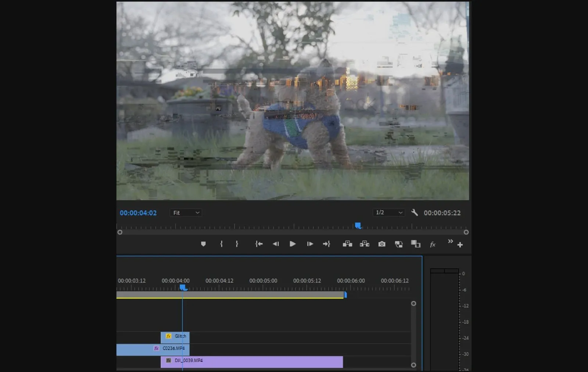Expand the hidden toolbar buttons chevron
This screenshot has width=588, height=372.
pos(450,241)
